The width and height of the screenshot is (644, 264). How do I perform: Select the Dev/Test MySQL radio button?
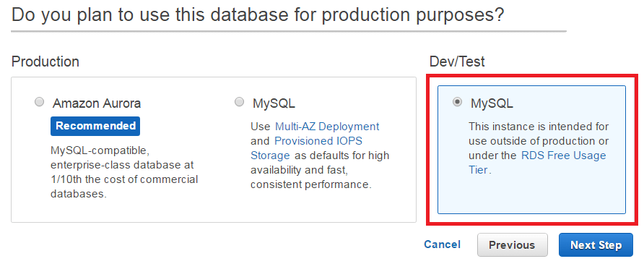(457, 102)
